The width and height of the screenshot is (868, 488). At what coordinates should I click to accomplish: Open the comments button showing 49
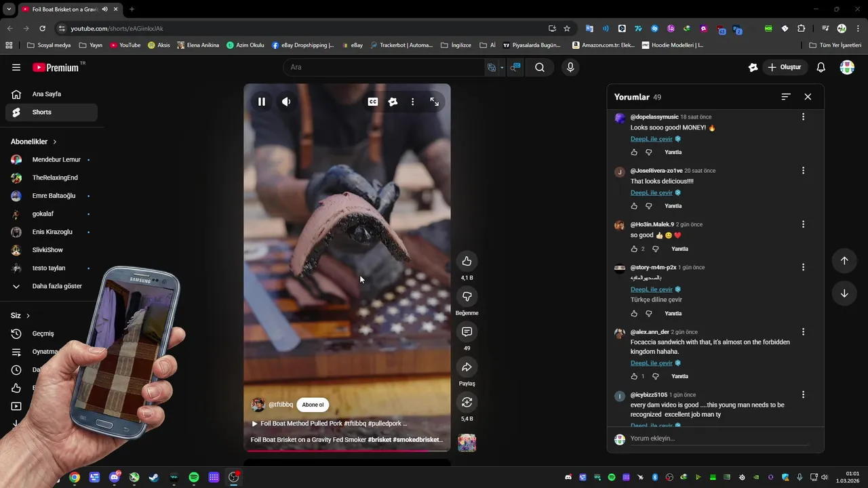(x=467, y=331)
